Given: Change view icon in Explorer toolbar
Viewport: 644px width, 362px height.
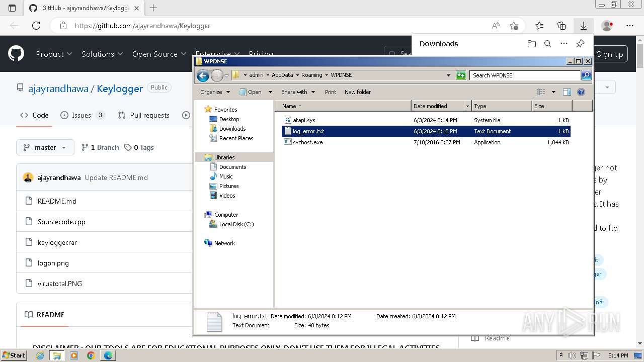Looking at the screenshot, I should pyautogui.click(x=541, y=92).
